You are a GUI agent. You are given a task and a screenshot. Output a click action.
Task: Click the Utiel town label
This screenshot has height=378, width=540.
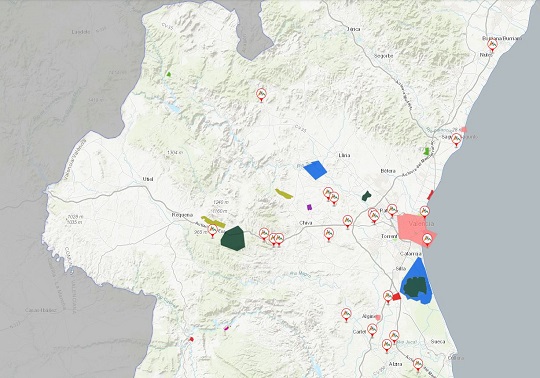pyautogui.click(x=148, y=179)
